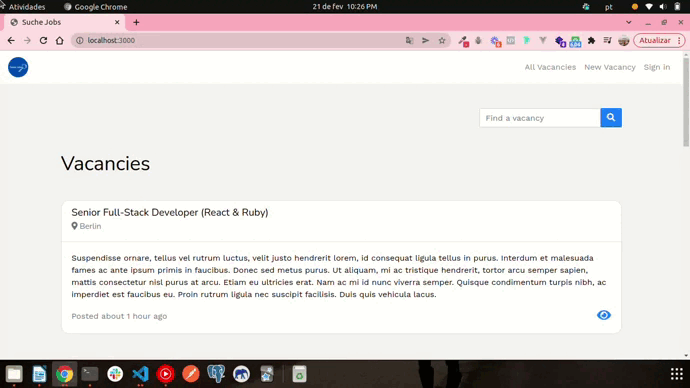Click the translate page icon in the address bar
This screenshot has width=690, height=388.
[409, 40]
